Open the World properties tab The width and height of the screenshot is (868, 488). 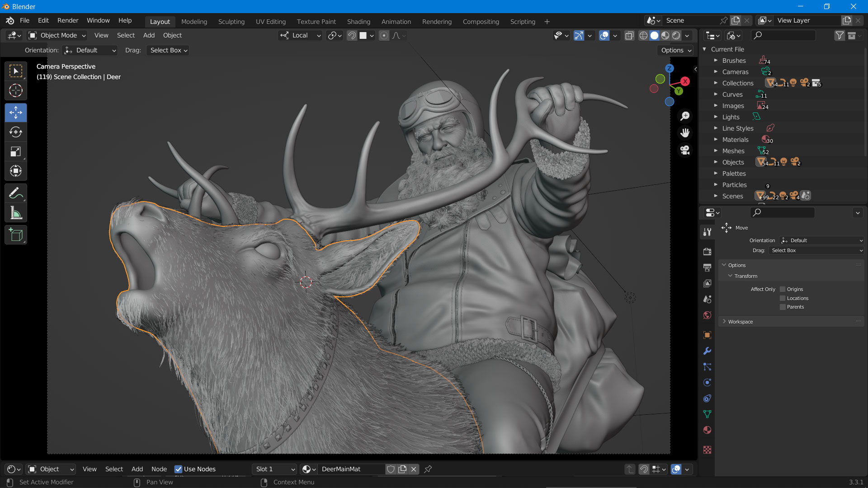pos(708,315)
